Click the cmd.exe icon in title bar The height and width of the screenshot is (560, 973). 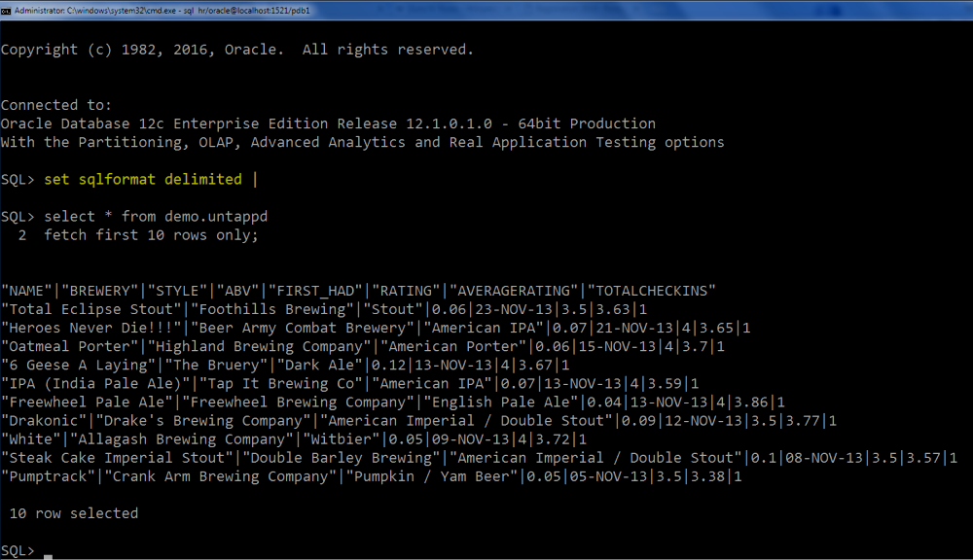point(6,11)
